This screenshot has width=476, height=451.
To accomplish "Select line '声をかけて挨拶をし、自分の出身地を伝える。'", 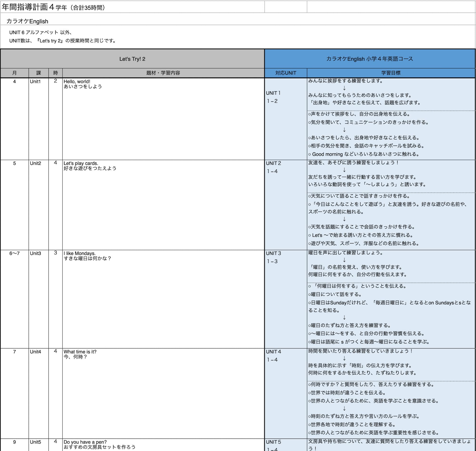I will click(360, 114).
